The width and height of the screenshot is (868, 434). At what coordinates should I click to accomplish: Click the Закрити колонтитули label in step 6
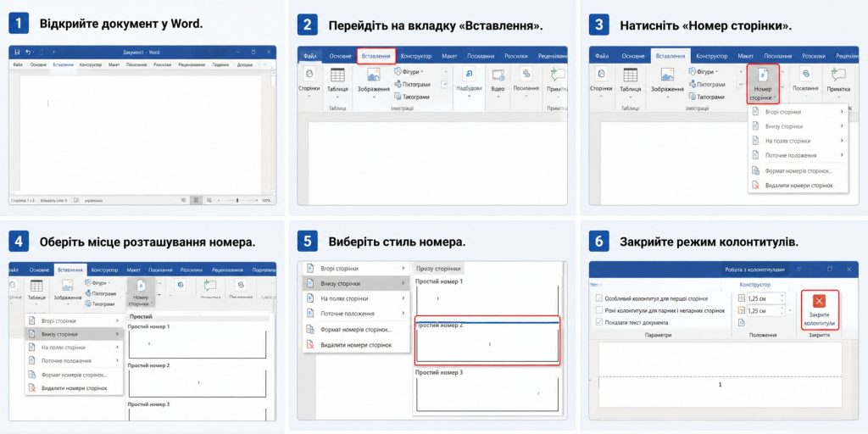820,319
